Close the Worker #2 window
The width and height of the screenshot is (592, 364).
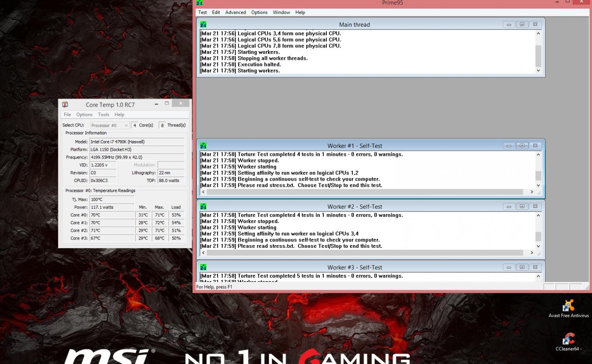coord(535,207)
